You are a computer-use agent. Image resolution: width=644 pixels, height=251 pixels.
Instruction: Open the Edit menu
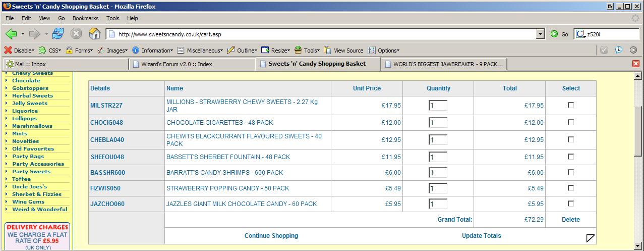click(26, 18)
